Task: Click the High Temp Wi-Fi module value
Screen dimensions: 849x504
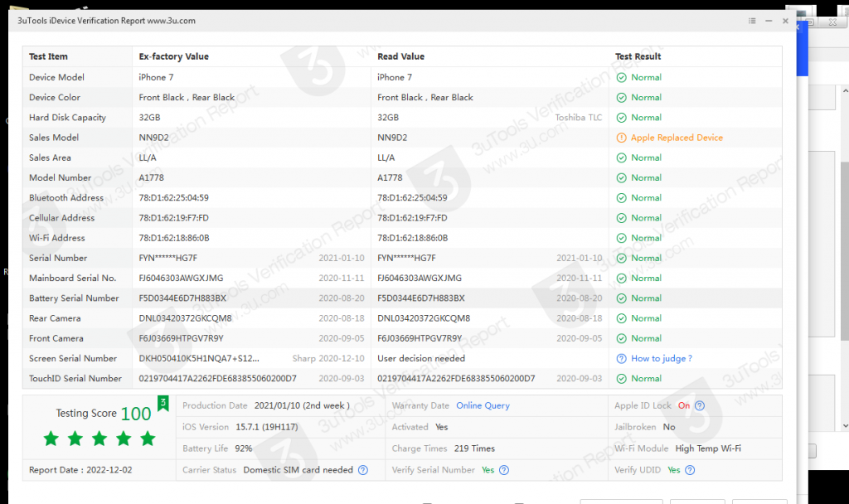Action: [x=708, y=448]
